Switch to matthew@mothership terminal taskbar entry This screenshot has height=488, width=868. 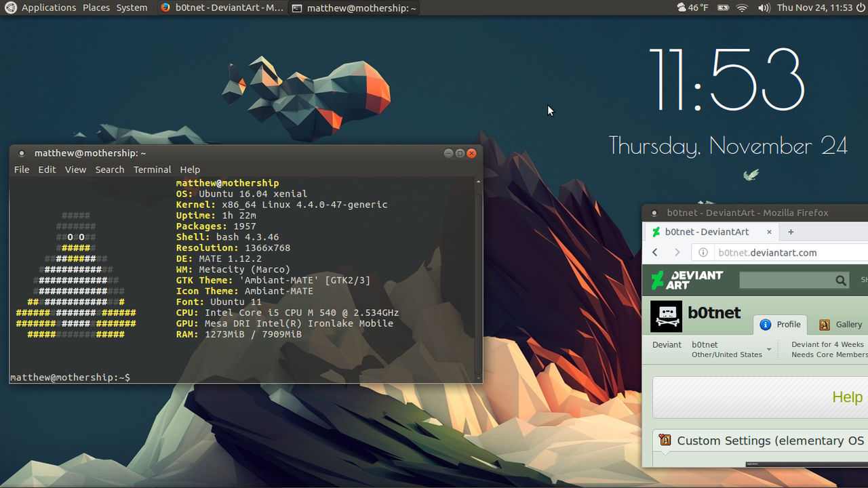click(x=354, y=7)
